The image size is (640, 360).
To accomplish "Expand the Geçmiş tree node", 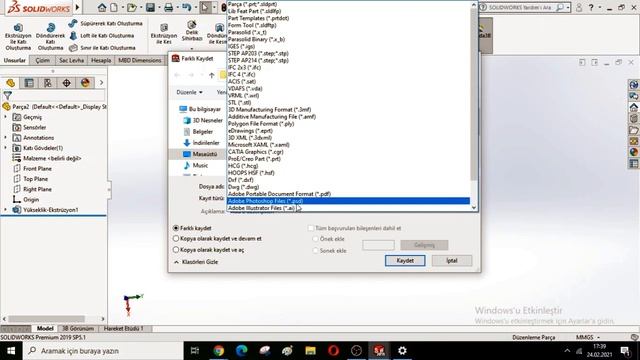I will coord(5,117).
